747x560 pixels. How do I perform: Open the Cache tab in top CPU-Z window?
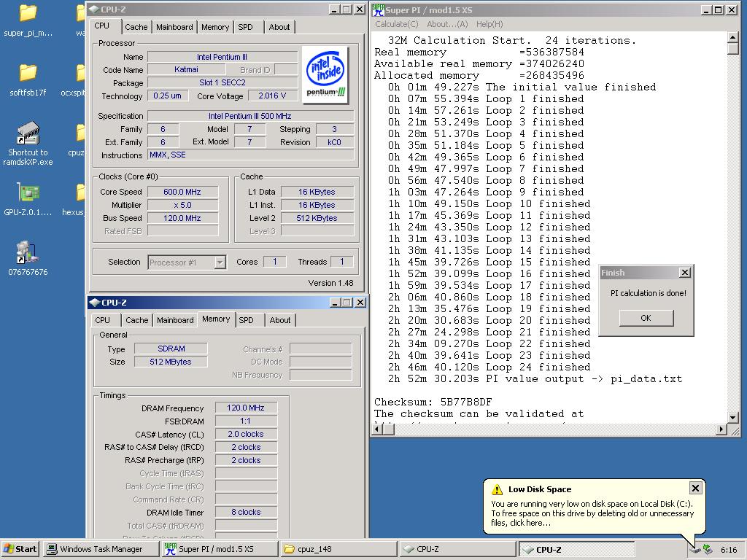(136, 27)
